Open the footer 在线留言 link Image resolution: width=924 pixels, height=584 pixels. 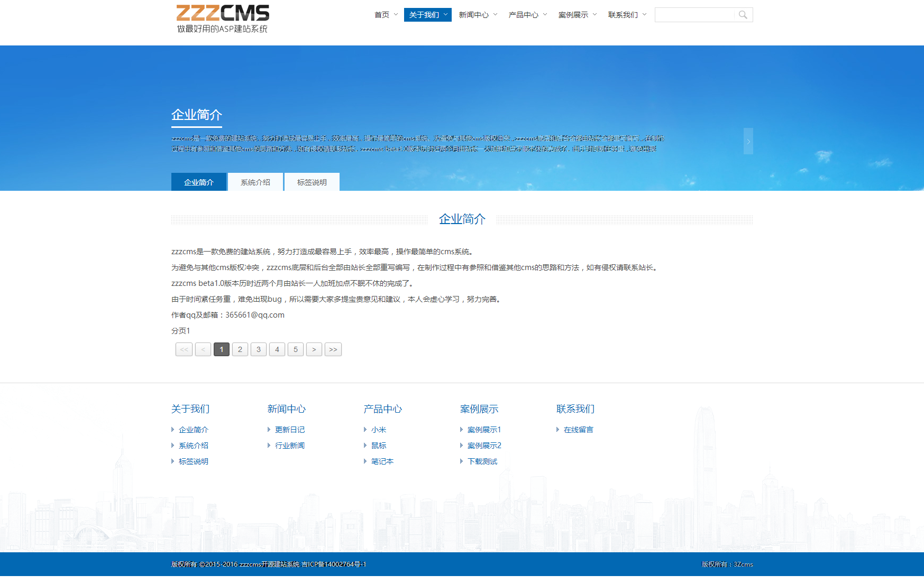tap(579, 430)
